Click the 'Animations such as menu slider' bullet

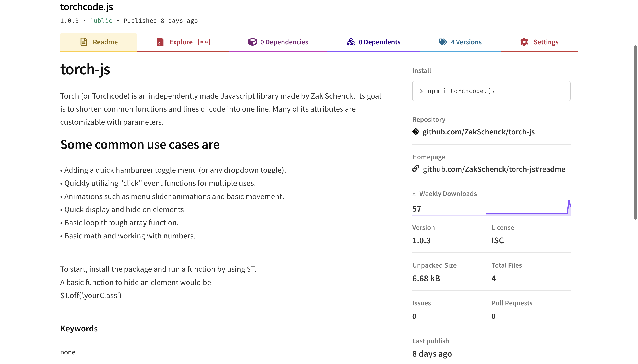tap(172, 196)
